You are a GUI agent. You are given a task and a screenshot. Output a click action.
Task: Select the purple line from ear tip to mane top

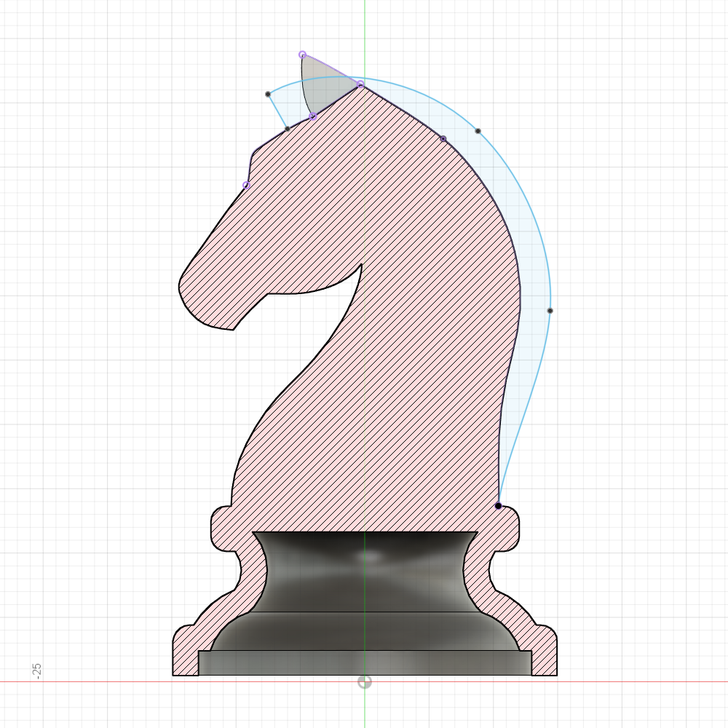tap(331, 68)
